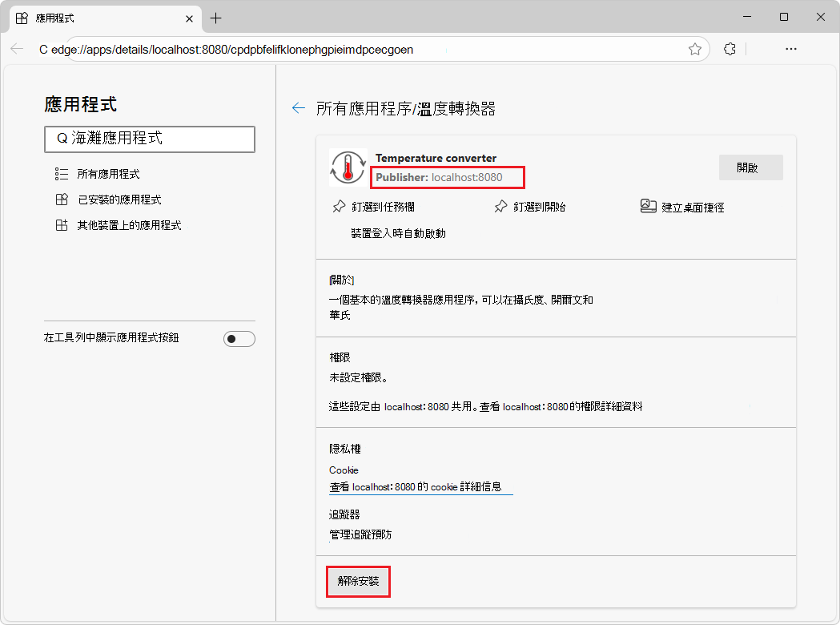The height and width of the screenshot is (625, 840).
Task: Open the browser ellipsis menu
Action: click(790, 49)
